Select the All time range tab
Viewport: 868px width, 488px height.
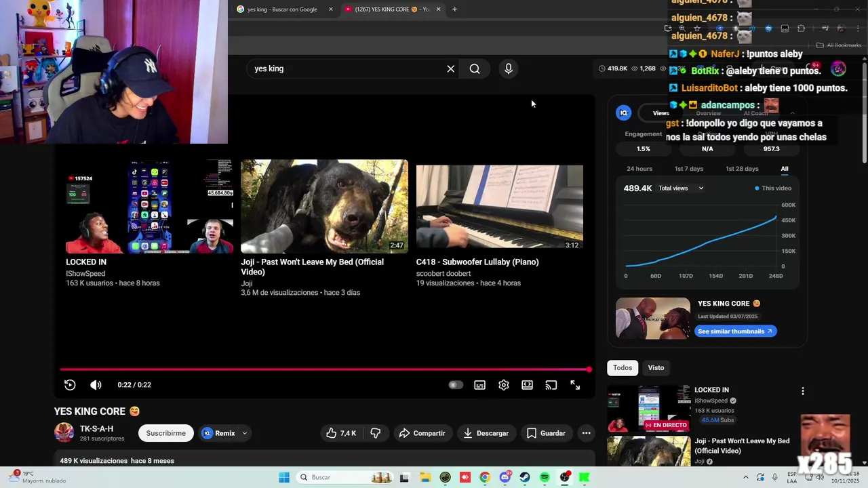785,169
